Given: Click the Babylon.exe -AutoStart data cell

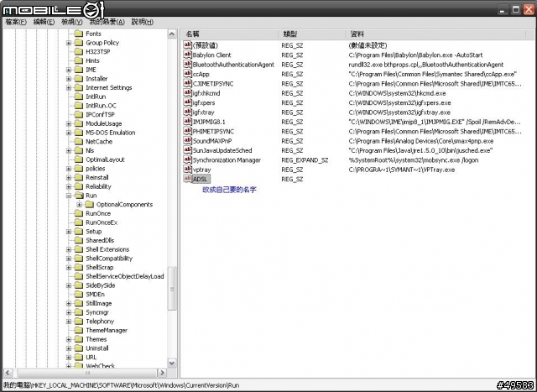Looking at the screenshot, I should point(416,55).
